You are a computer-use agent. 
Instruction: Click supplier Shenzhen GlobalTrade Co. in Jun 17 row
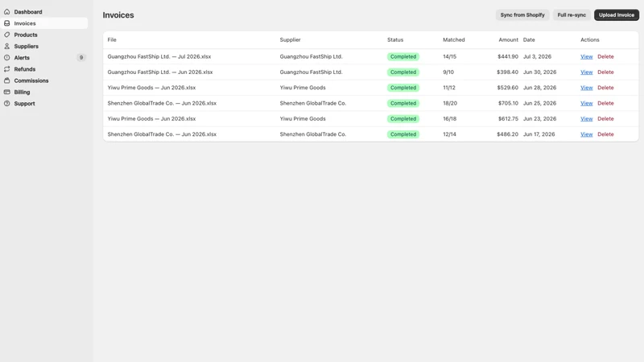click(312, 134)
